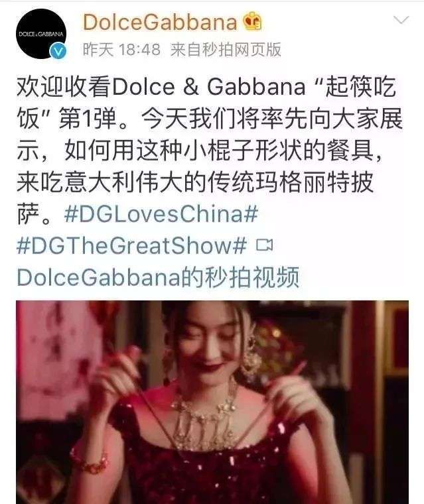424x504 pixels.
Task: Click the video camera icon
Action: [264, 245]
